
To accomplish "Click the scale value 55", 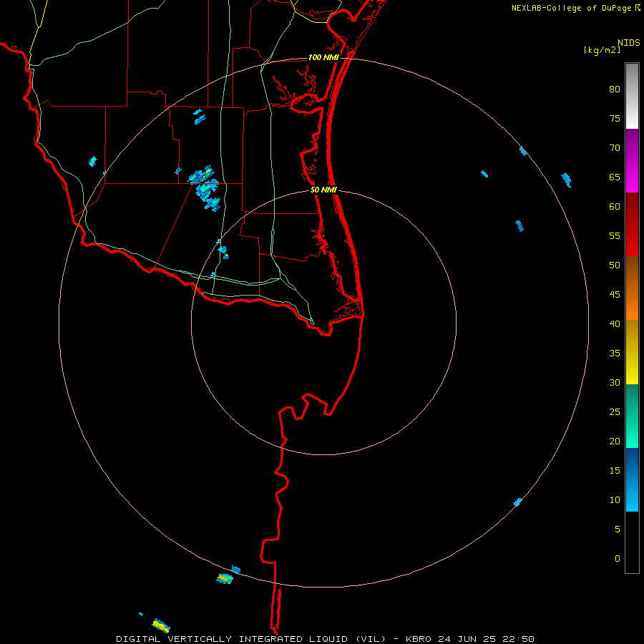I will (615, 235).
